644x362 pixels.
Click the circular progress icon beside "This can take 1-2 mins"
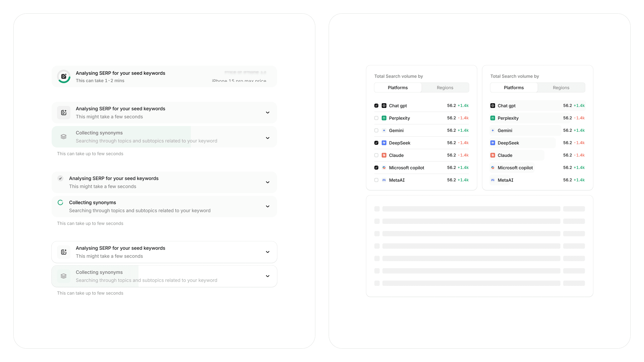tap(64, 76)
